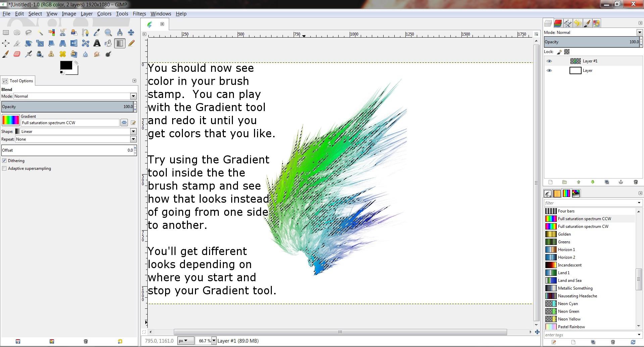The height and width of the screenshot is (347, 644).
Task: Pick the Eraser tool
Action: [17, 54]
